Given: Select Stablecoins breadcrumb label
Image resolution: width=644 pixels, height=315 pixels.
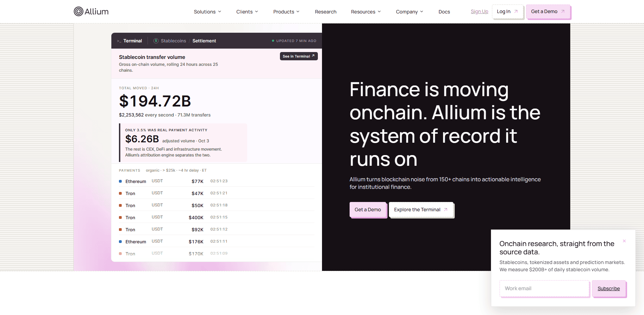Looking at the screenshot, I should 173,41.
